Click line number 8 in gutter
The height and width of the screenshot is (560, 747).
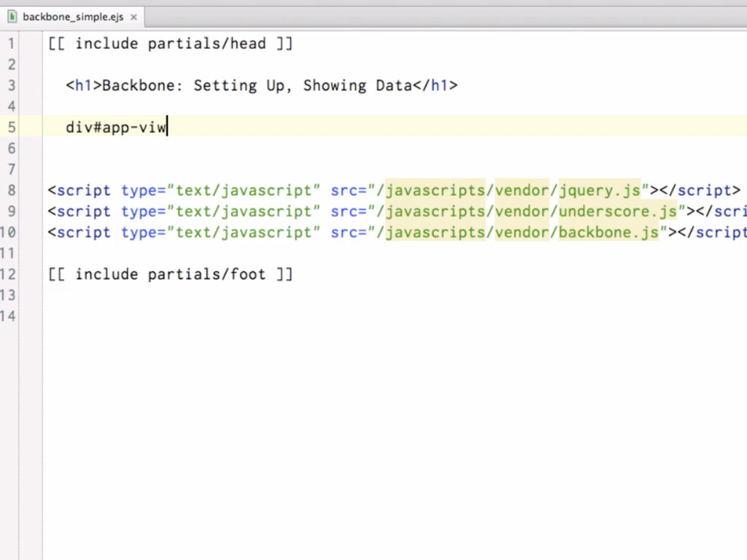(12, 190)
